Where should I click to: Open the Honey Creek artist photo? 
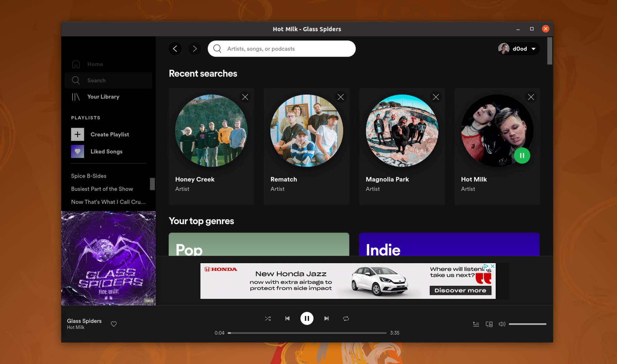coord(211,131)
